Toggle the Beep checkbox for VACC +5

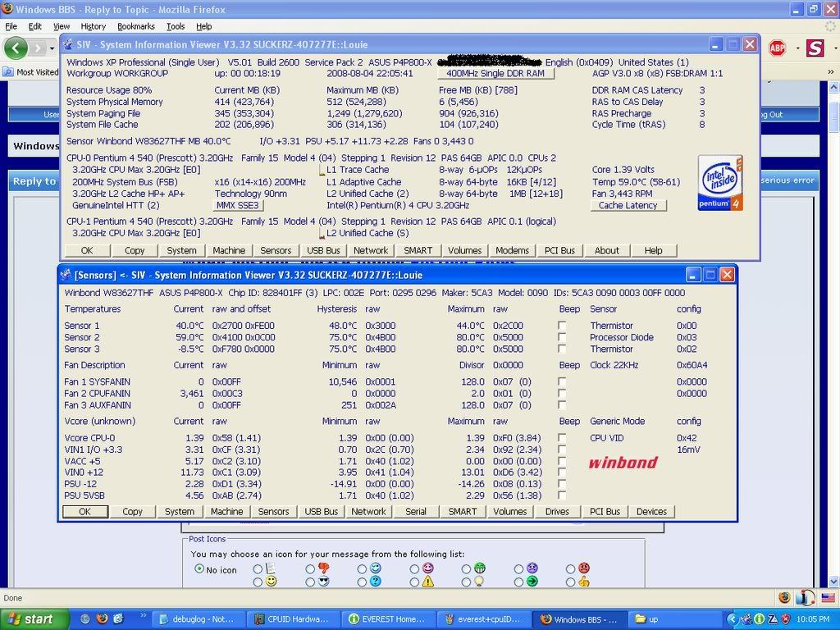(x=561, y=461)
